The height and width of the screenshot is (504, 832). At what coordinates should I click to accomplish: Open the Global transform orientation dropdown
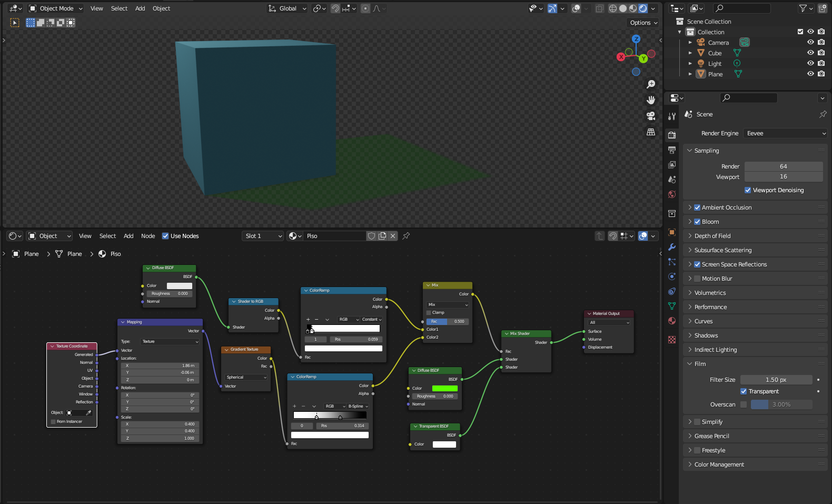point(288,8)
